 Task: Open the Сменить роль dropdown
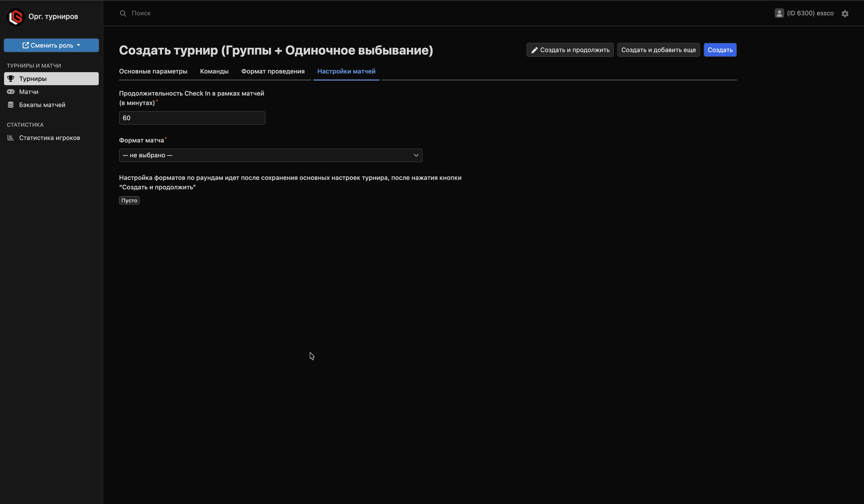(x=51, y=45)
